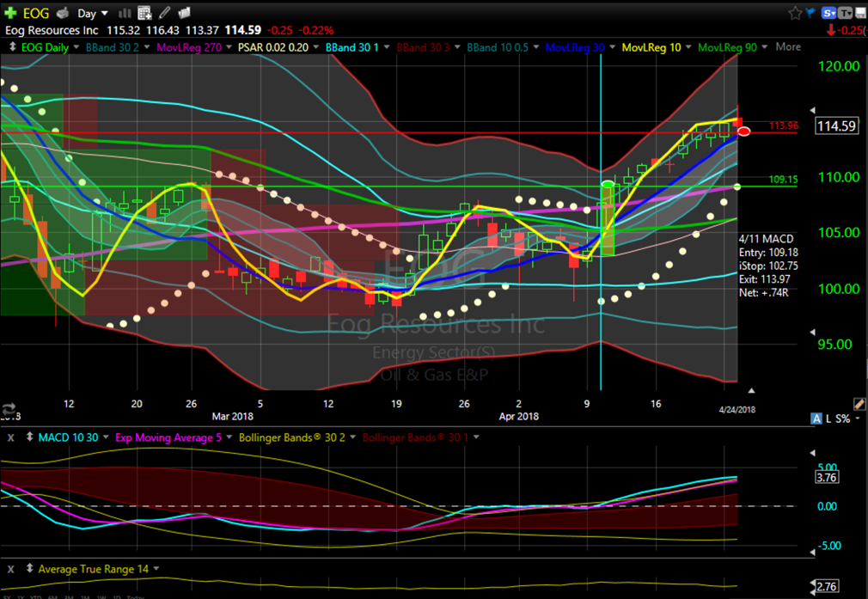Click the star favorite icon
This screenshot has height=599, width=868.
[795, 13]
